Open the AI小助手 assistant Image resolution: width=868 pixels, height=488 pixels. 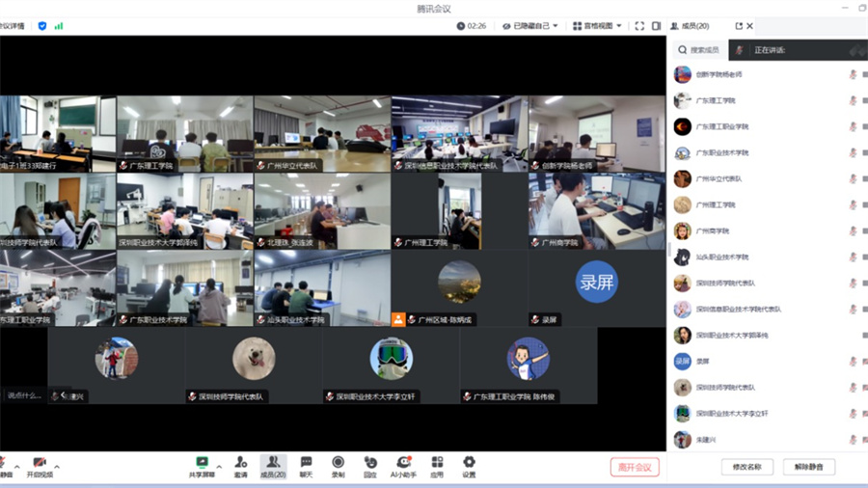[x=403, y=464]
